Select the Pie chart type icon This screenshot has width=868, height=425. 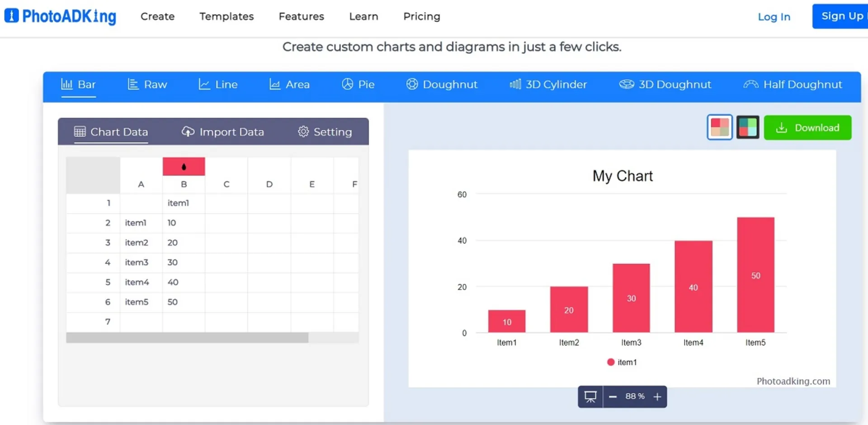pyautogui.click(x=347, y=84)
